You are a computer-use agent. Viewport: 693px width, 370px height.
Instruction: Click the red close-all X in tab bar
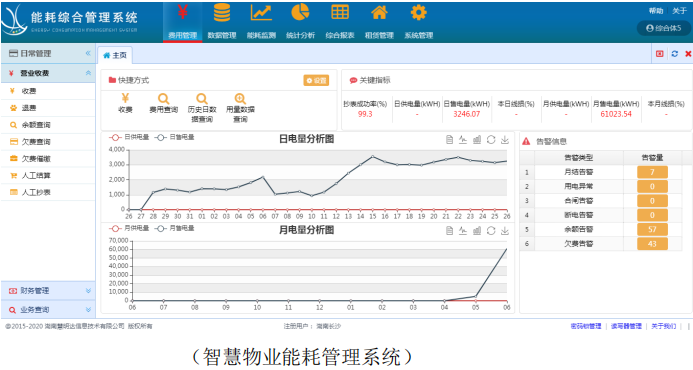[688, 54]
